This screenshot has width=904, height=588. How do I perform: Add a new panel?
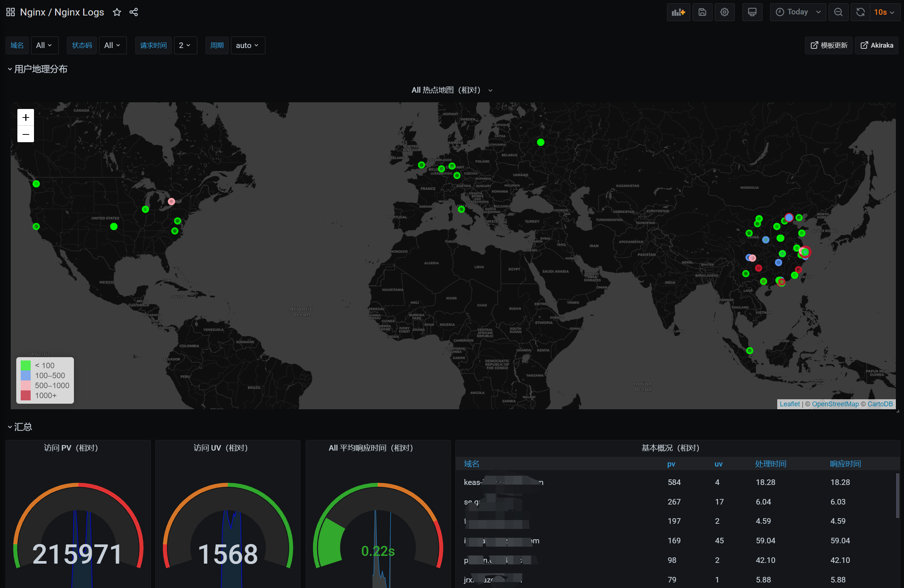coord(679,12)
